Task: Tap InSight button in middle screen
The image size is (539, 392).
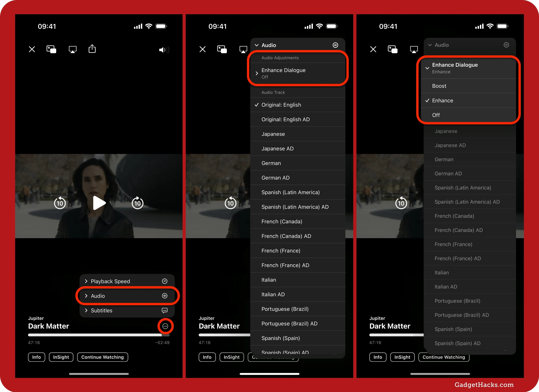Action: click(232, 357)
